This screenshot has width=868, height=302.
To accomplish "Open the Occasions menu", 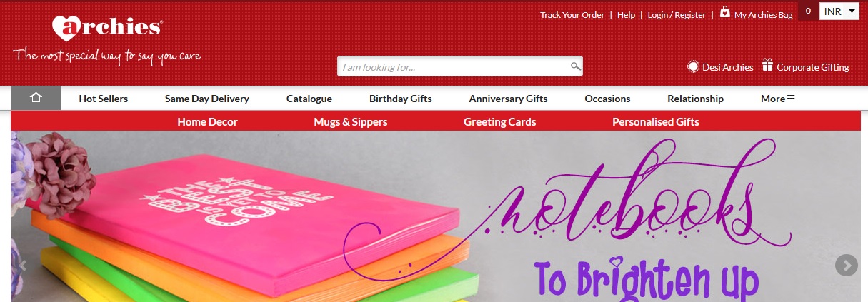I will pos(607,99).
